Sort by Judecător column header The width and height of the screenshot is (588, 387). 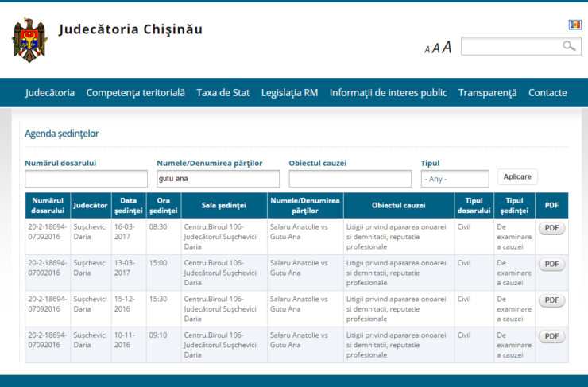pyautogui.click(x=91, y=206)
